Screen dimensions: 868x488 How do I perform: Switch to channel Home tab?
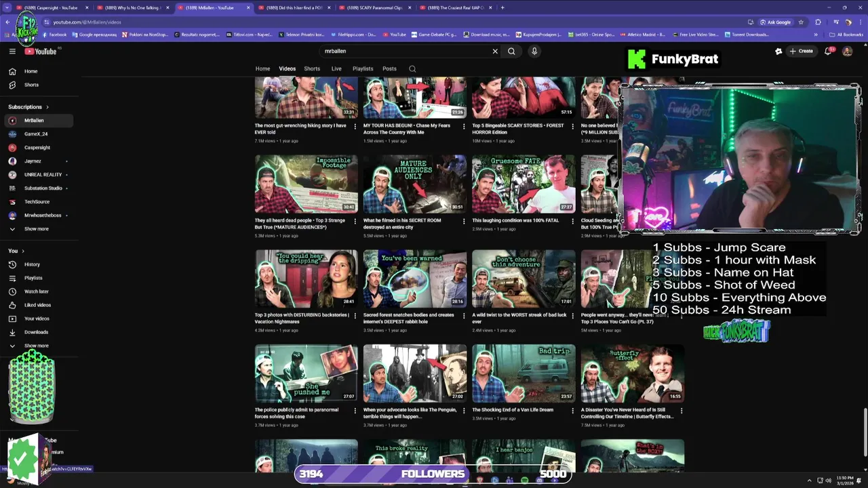point(262,68)
